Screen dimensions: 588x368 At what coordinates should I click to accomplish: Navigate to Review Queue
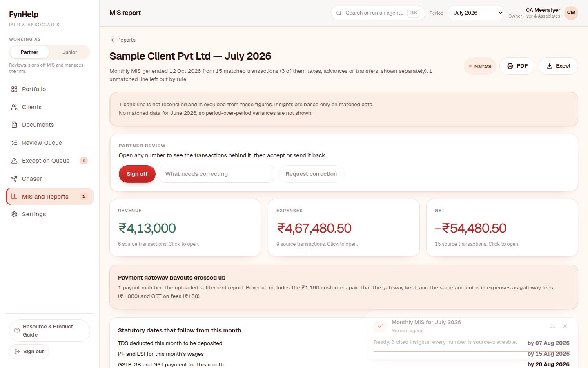(x=49, y=143)
